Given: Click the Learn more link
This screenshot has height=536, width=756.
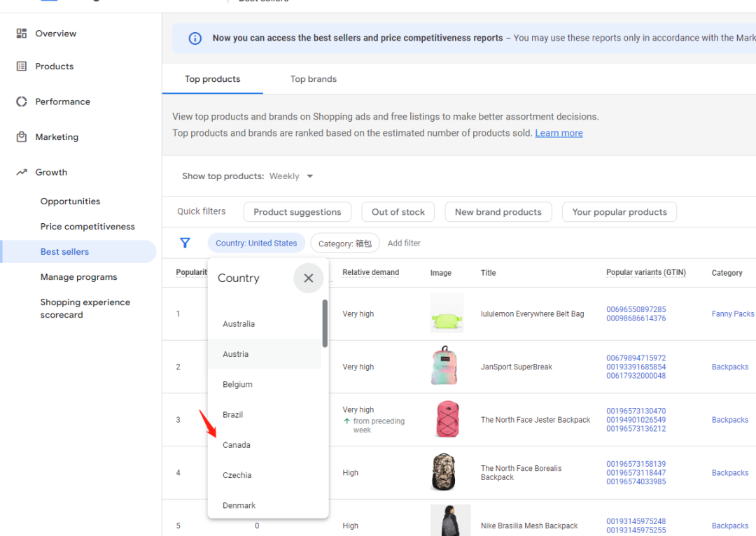Looking at the screenshot, I should coord(559,133).
